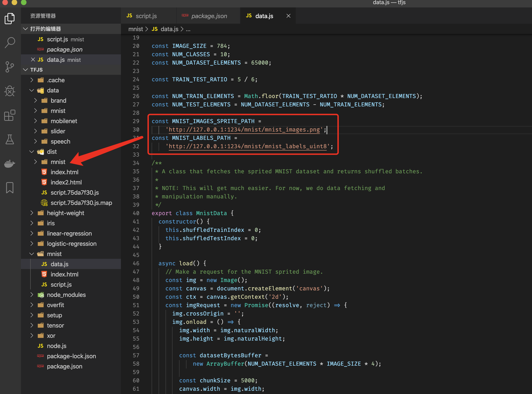Open the Extensions view icon
Screen dimensions: 532x394
[10, 115]
